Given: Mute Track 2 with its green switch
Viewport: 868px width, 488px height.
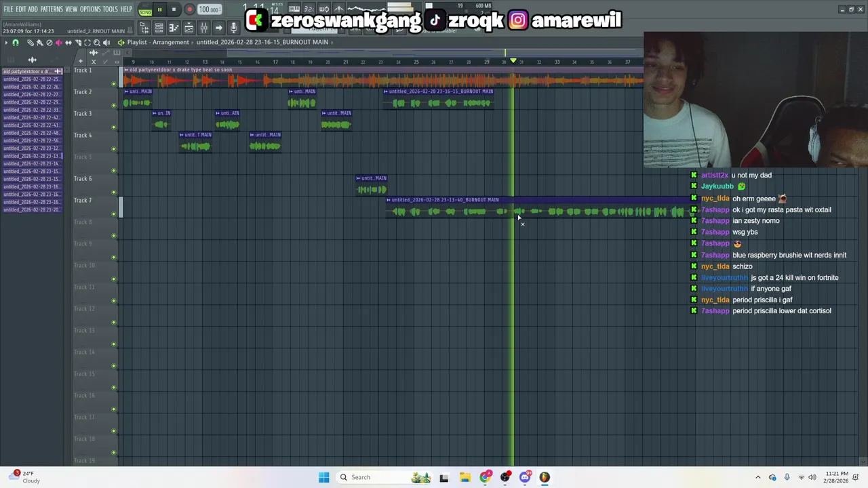Looking at the screenshot, I should (113, 106).
